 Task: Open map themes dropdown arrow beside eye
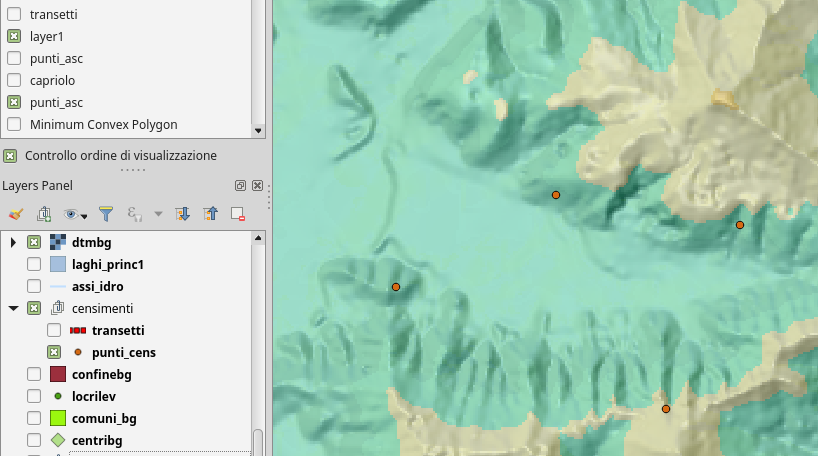click(x=84, y=216)
